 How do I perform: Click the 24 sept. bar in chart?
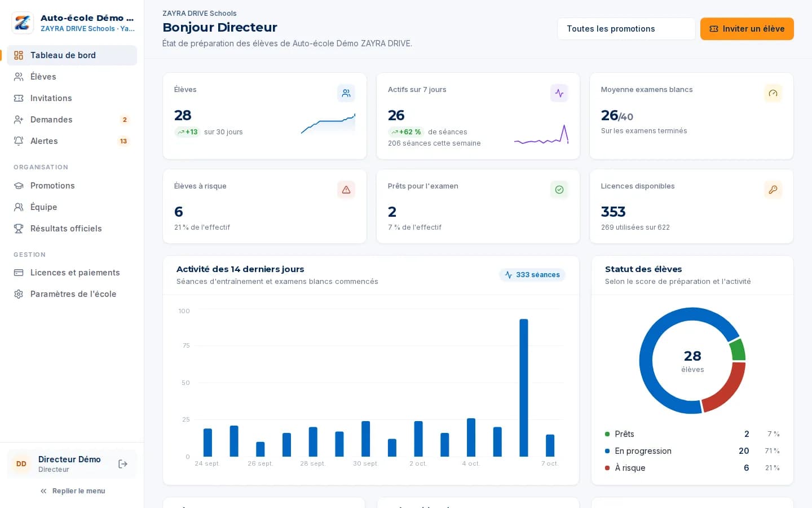pos(208,443)
